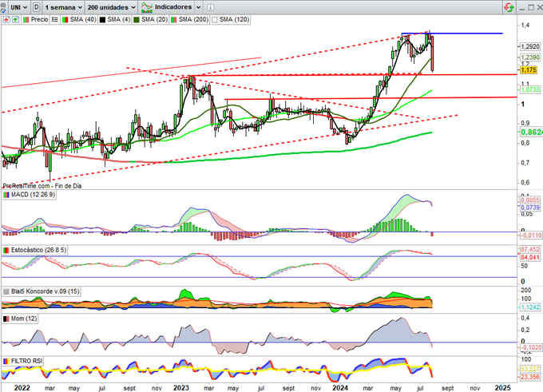Select the FILTRO RSI panel label
This screenshot has width=543, height=392.
(x=26, y=361)
